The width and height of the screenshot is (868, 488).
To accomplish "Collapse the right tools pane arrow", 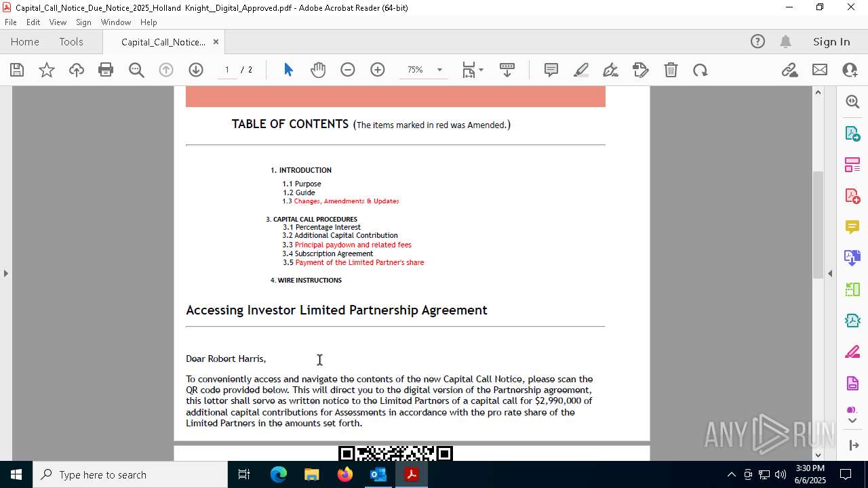I will (830, 273).
